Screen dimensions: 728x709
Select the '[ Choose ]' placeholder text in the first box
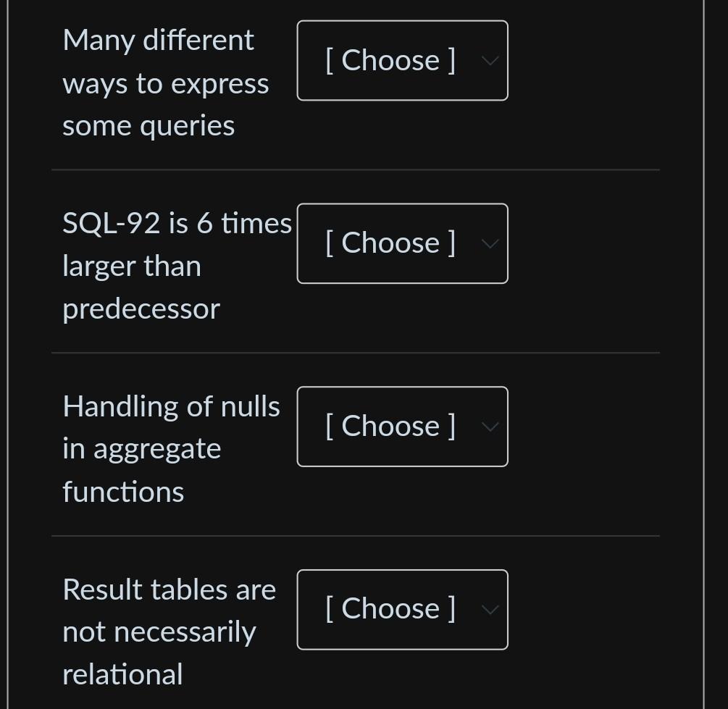[391, 60]
